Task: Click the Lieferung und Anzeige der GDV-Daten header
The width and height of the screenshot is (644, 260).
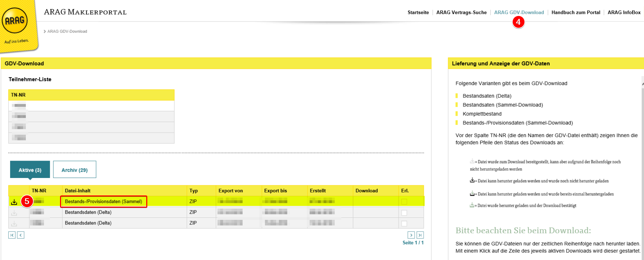Action: [501, 64]
